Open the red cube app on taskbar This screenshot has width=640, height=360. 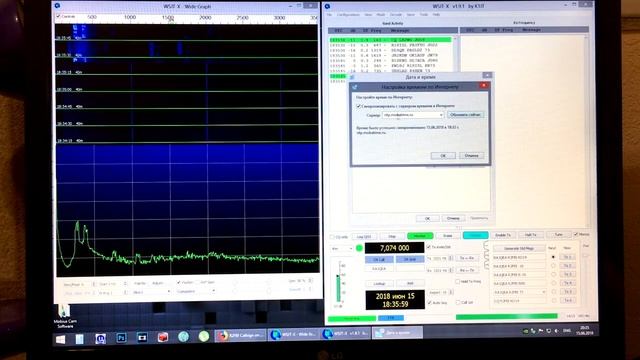click(x=163, y=337)
